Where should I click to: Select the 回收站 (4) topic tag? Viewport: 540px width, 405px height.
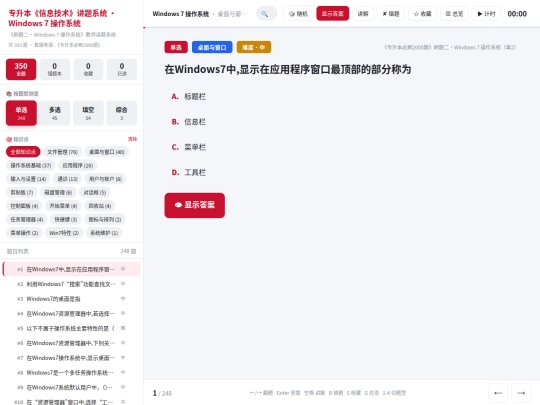[100, 206]
